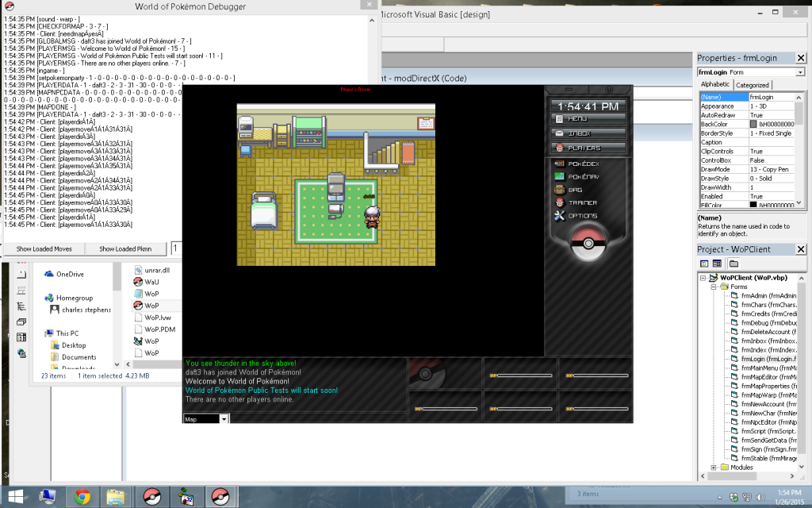The image size is (812, 508).
Task: Click the large Pokéball in the game sidebar
Action: [588, 243]
